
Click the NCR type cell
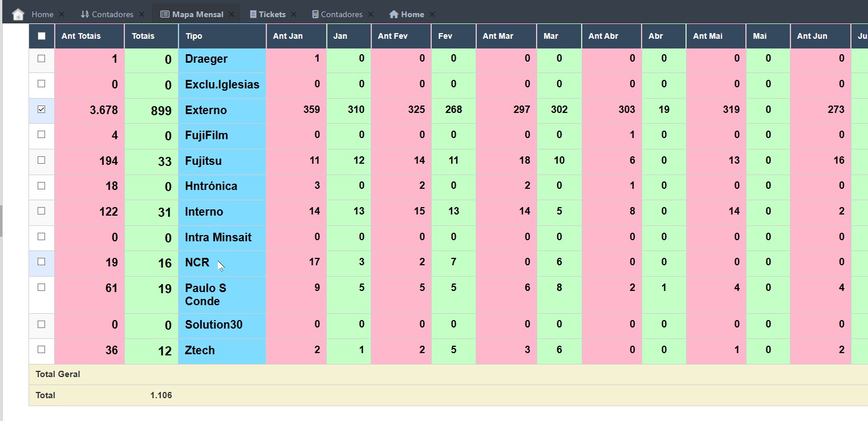tap(197, 263)
